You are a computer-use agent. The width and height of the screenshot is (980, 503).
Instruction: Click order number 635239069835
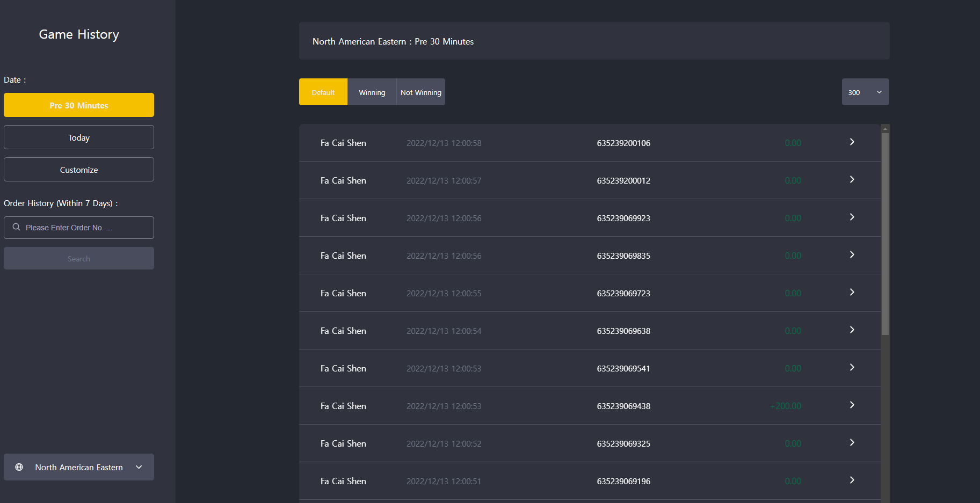point(623,256)
